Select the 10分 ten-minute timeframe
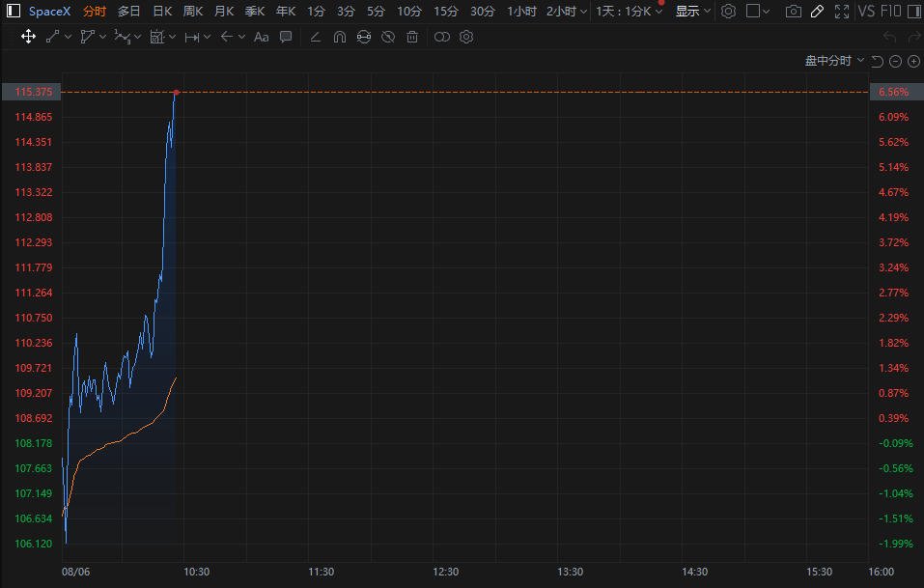This screenshot has width=924, height=588. click(409, 12)
